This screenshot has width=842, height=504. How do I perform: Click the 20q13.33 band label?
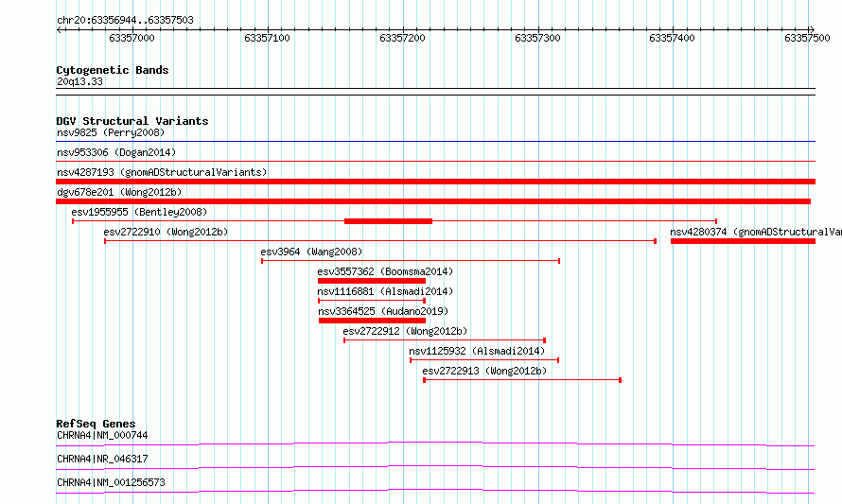point(79,81)
